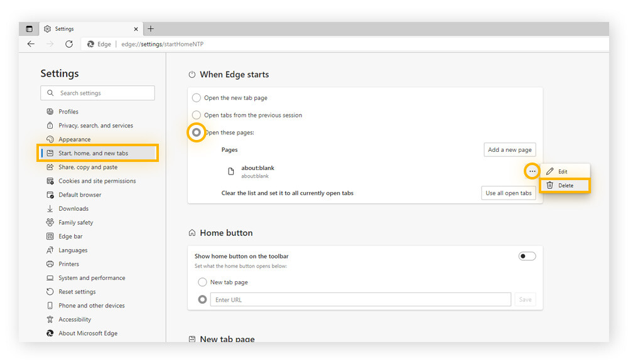Image resolution: width=628 pixels, height=364 pixels.
Task: Choose 'Open tabs from the previous session'
Action: point(197,115)
